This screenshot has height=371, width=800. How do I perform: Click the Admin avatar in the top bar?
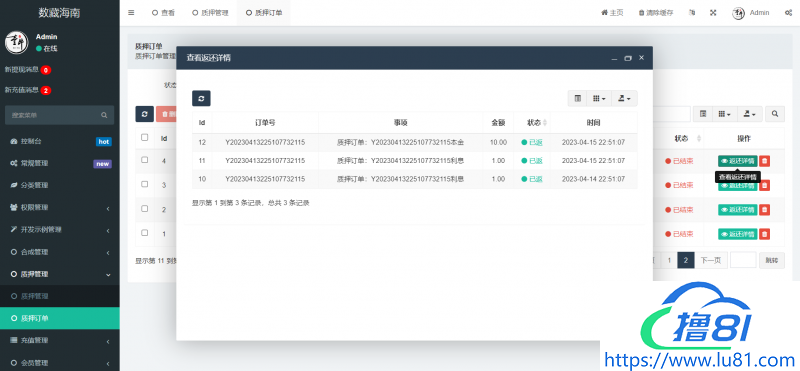coord(738,13)
